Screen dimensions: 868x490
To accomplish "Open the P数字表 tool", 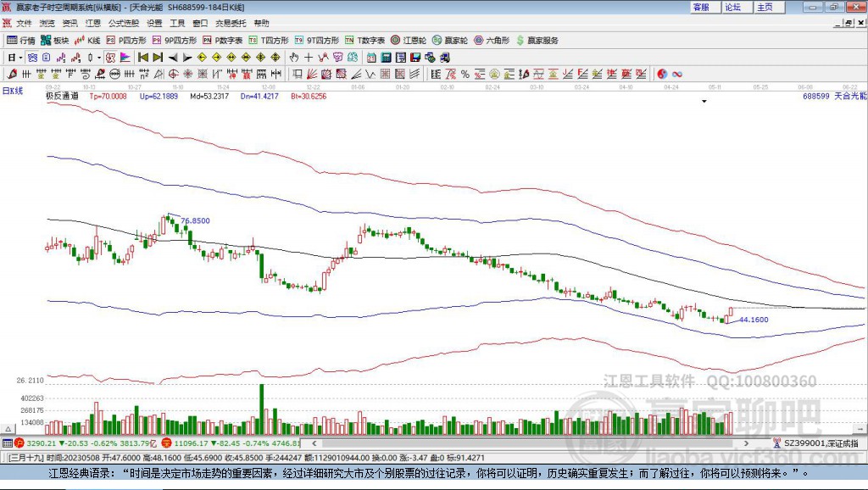I will tap(223, 41).
